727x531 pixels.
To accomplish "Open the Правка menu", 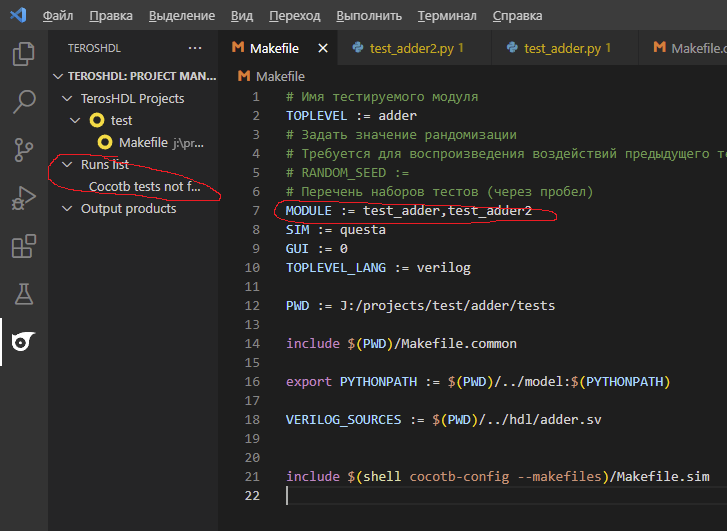I will click(111, 16).
